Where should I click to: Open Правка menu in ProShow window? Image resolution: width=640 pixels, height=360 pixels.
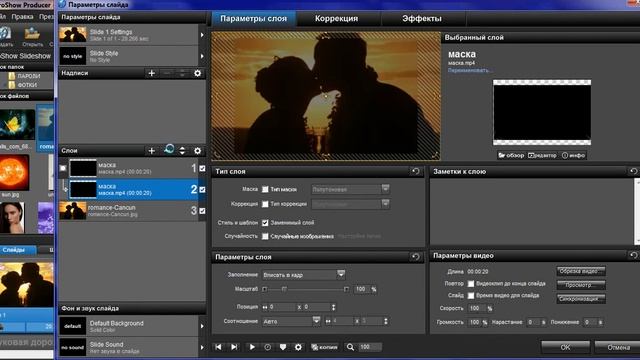click(x=22, y=17)
